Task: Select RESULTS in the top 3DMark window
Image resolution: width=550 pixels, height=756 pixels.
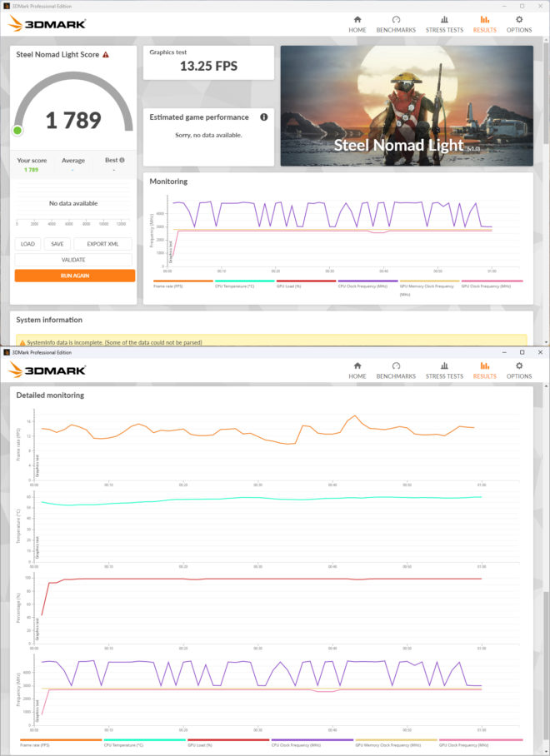Action: tap(484, 24)
